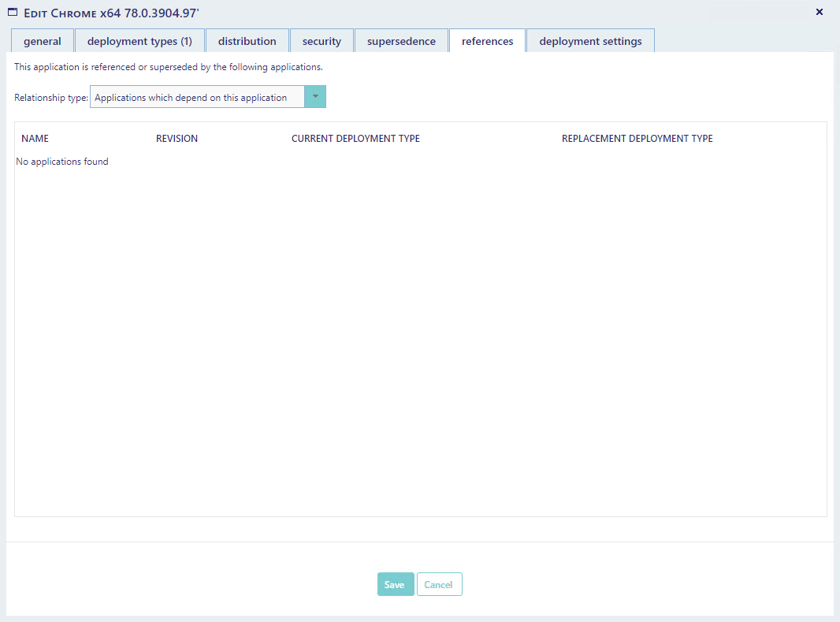Viewport: 840px width, 622px height.
Task: Click the window icon beside the Edit Chrome title
Action: [x=13, y=13]
